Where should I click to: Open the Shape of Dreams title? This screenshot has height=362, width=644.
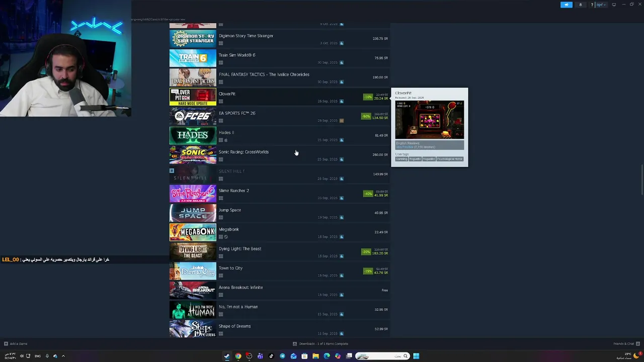[234, 326]
